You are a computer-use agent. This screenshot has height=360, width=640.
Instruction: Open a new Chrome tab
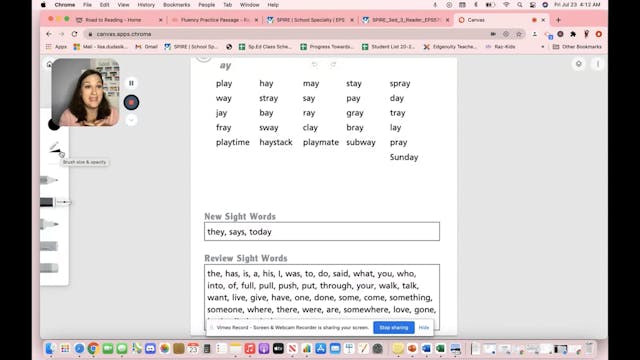click(558, 20)
